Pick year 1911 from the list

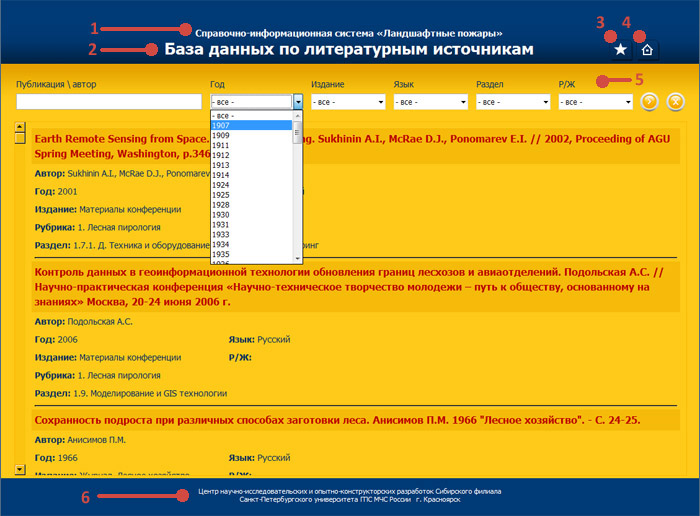click(251, 145)
